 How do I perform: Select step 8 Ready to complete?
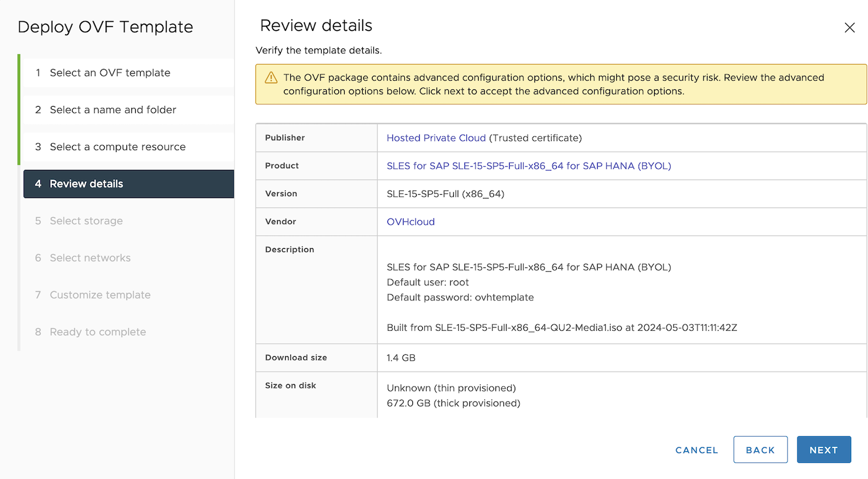97,331
